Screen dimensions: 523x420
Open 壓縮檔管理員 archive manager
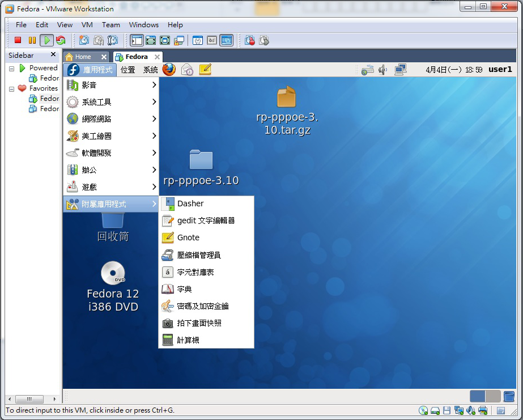206,255
